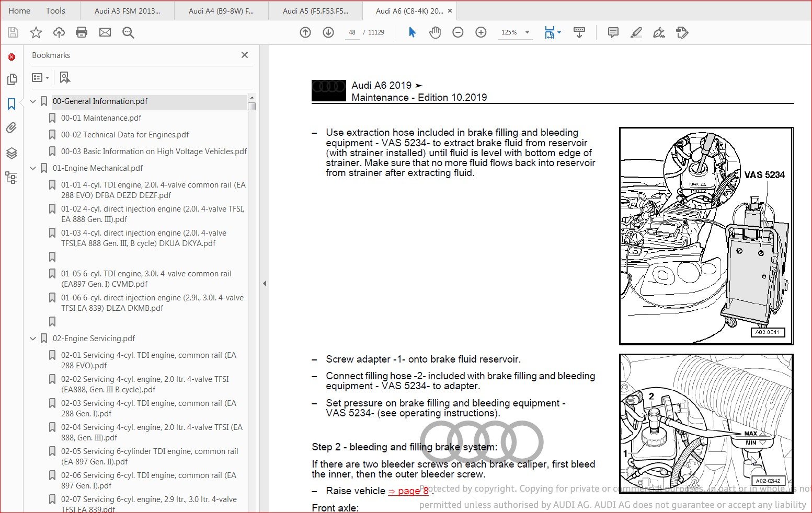Collapse 01-Engine Mechanical.pdf bookmark
Screen dimensions: 812x513
[x=33, y=168]
